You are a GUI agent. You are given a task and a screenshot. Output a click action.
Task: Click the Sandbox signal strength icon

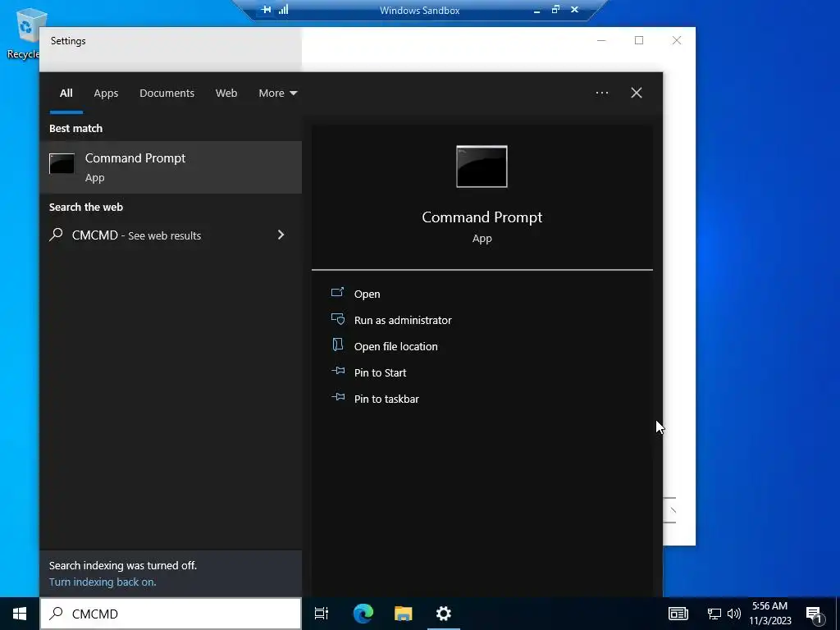[283, 9]
